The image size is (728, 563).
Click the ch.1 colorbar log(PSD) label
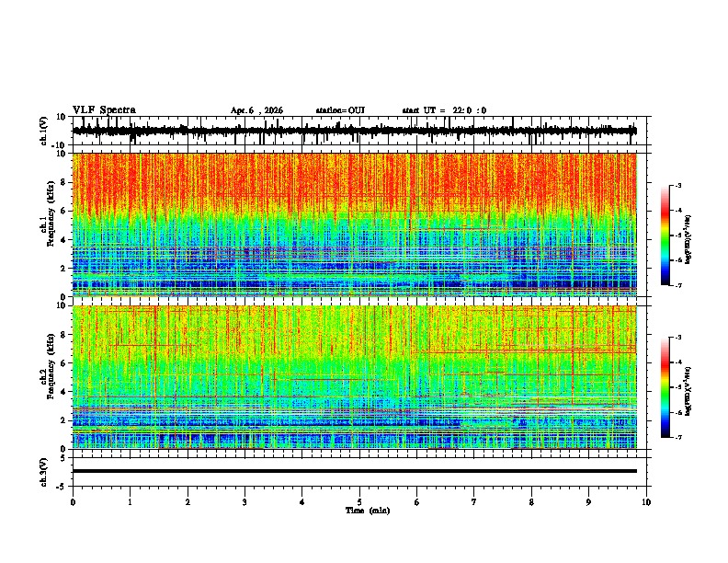(688, 240)
